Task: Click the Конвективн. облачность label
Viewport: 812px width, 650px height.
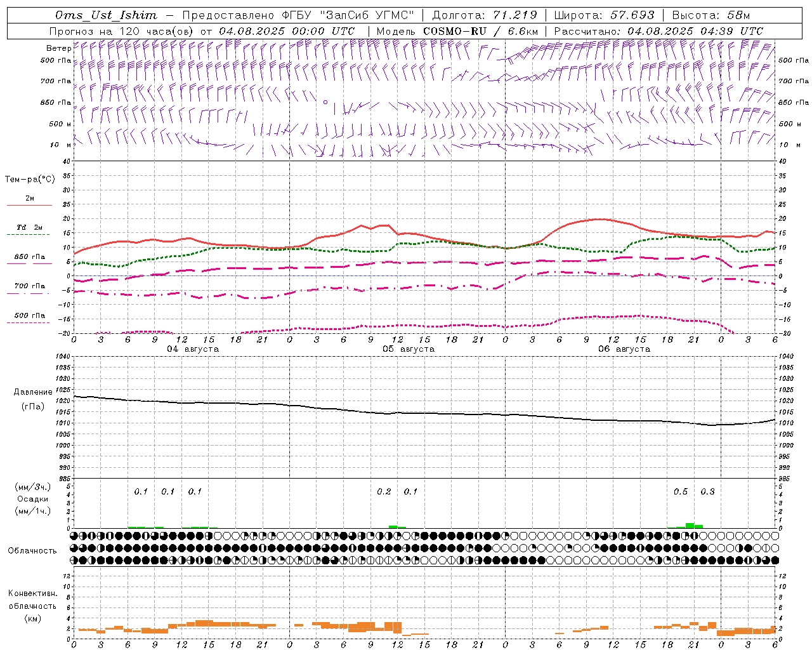Action: 32,600
